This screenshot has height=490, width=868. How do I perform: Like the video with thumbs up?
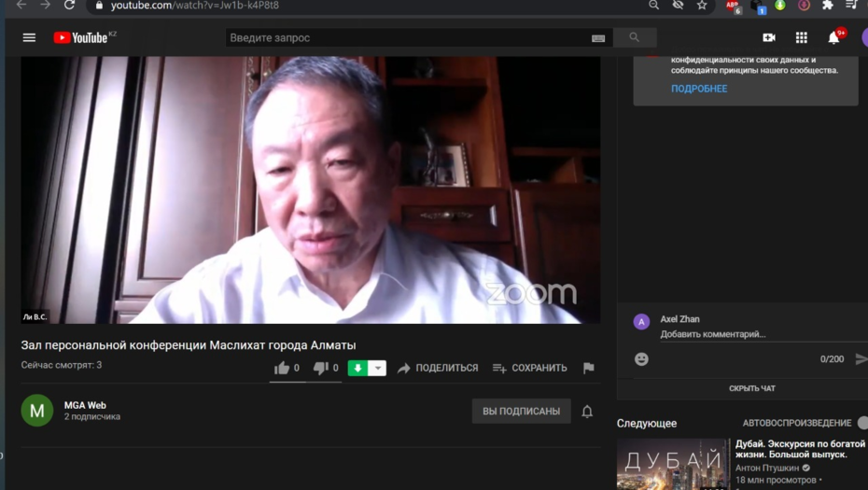(x=282, y=368)
